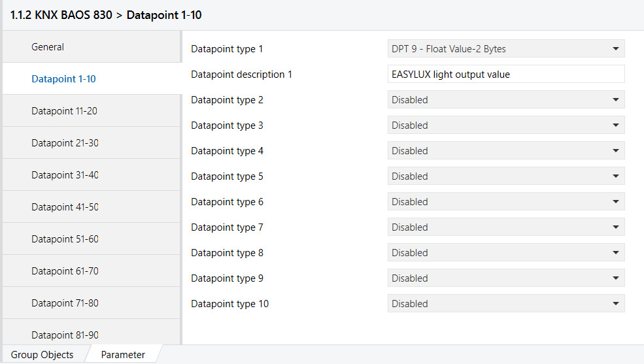Image resolution: width=644 pixels, height=364 pixels.
Task: Open the Datapoint type 5 dropdown
Action: point(505,176)
